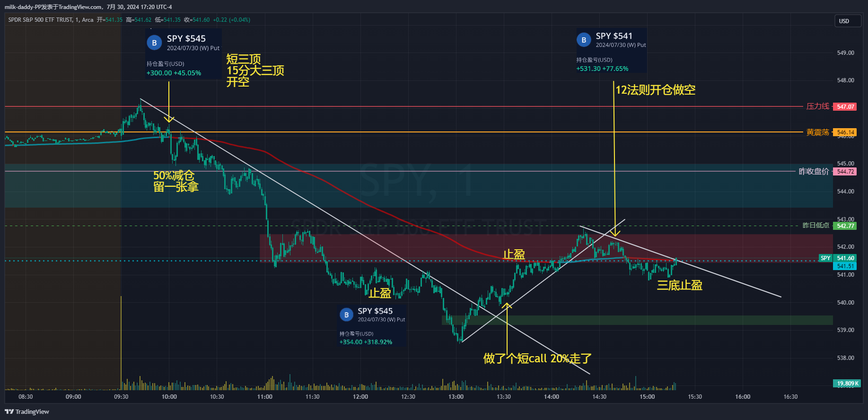Image resolution: width=868 pixels, height=420 pixels.
Task: Select the '12法则开仓做空' text annotation
Action: 655,90
